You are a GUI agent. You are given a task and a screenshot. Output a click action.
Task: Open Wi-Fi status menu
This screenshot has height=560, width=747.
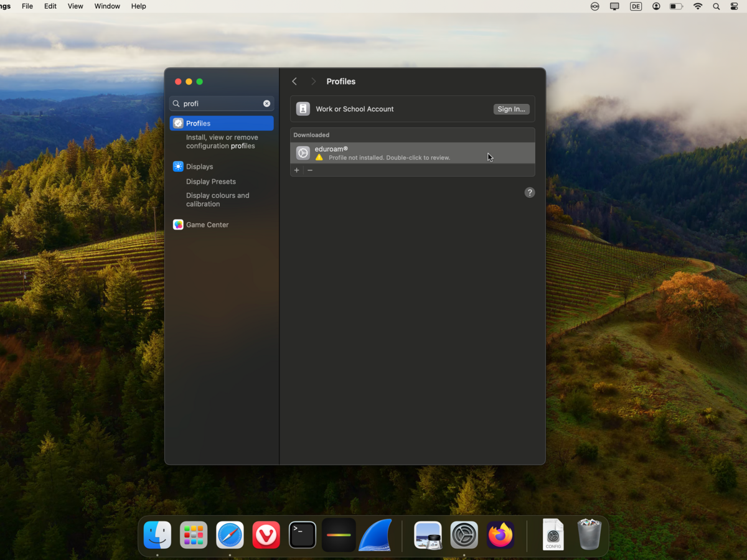pyautogui.click(x=698, y=6)
